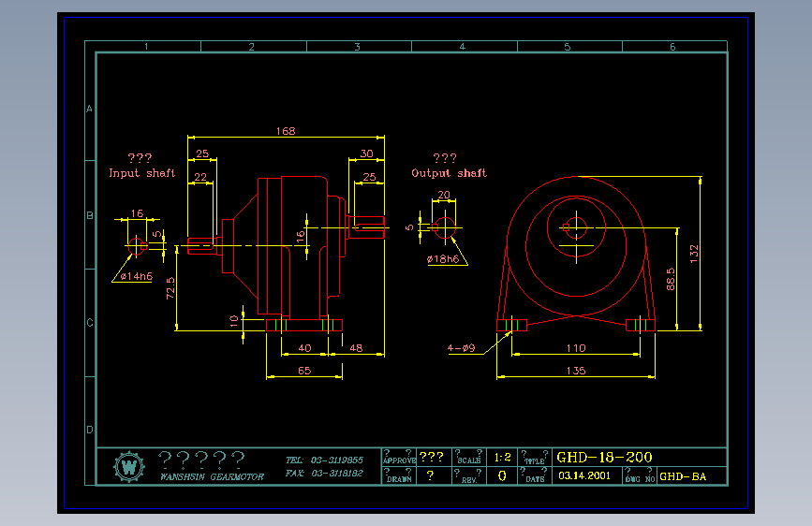Click the DRAWN field label
This screenshot has height=526, width=812.
point(399,479)
